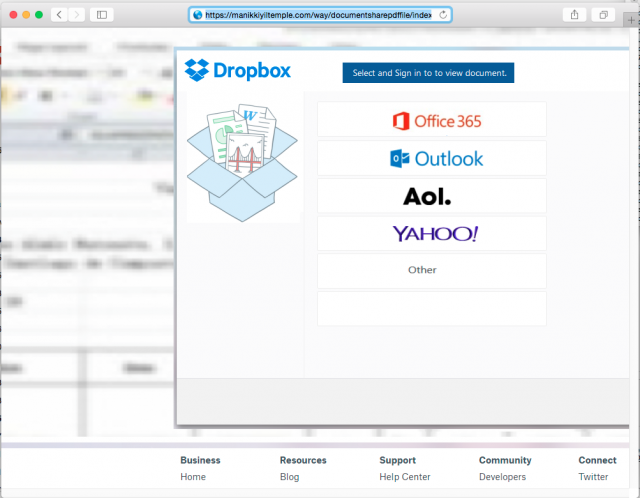Click the Community footer heading
The width and height of the screenshot is (640, 498).
(505, 460)
